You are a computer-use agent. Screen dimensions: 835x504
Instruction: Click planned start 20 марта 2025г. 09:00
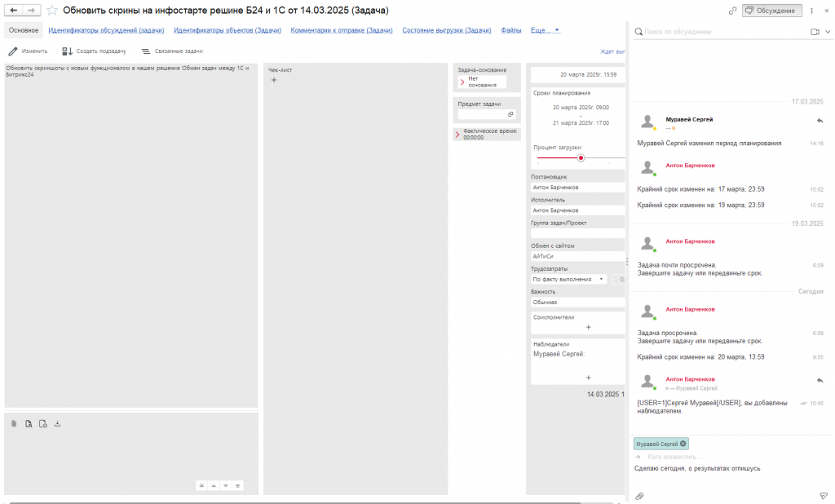[x=581, y=108]
